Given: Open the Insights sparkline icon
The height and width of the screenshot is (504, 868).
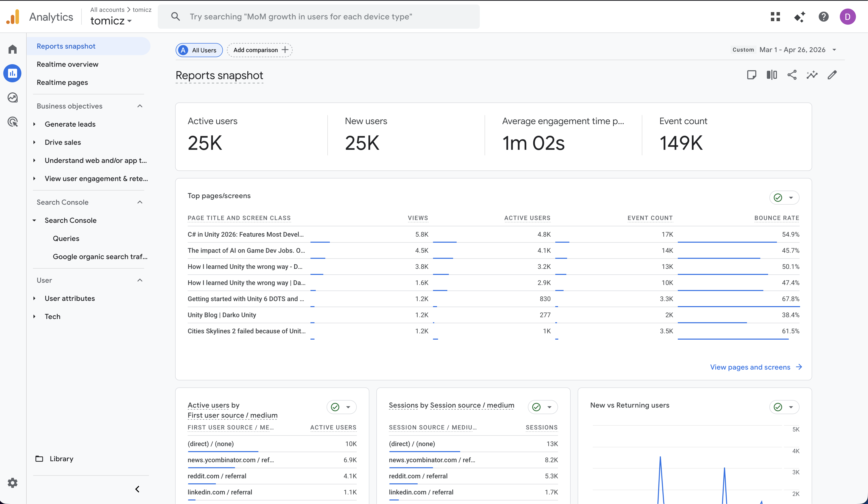Looking at the screenshot, I should [x=812, y=75].
